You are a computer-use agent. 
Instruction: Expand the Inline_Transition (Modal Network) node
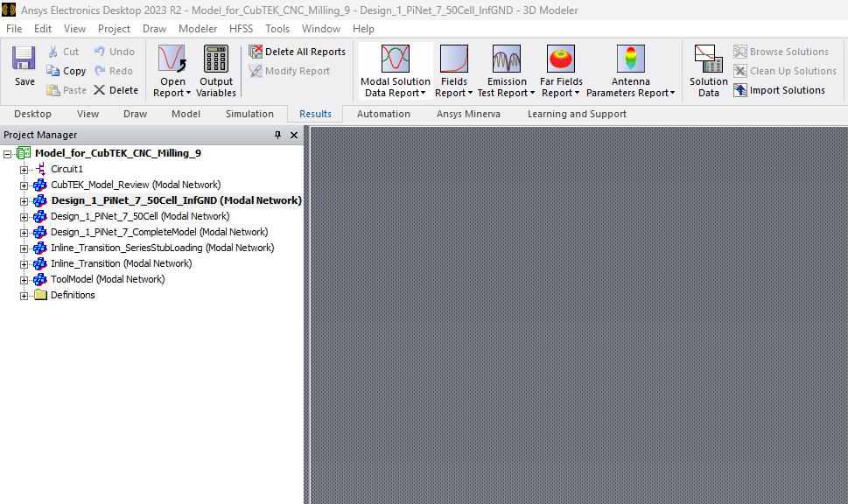24,264
